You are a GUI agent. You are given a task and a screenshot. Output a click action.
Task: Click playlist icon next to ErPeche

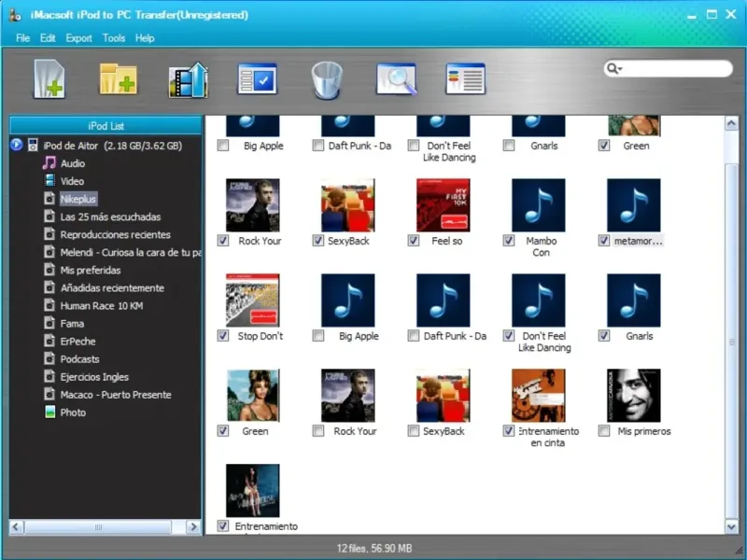[49, 342]
